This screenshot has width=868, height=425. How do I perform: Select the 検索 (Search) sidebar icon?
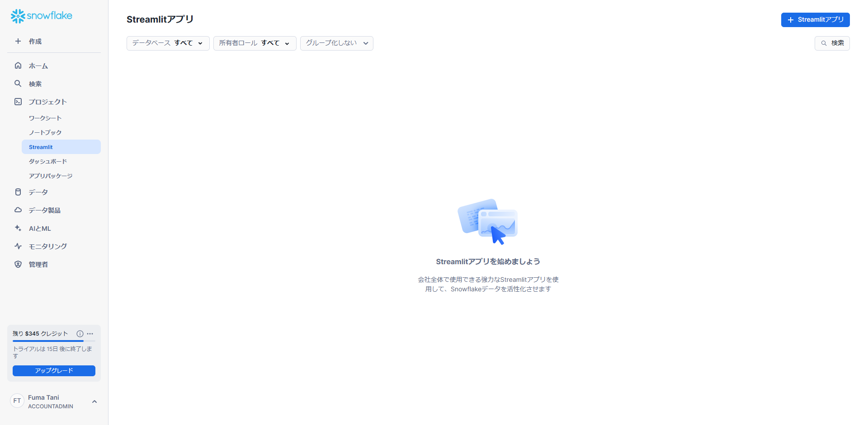coord(18,84)
